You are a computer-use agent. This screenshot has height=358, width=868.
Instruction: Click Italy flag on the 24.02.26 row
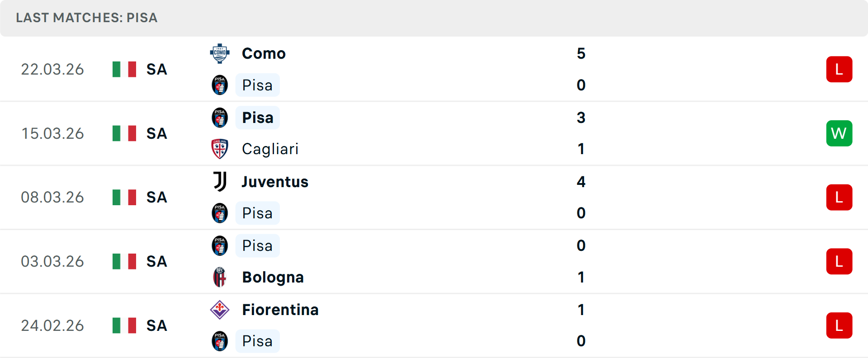pyautogui.click(x=124, y=325)
